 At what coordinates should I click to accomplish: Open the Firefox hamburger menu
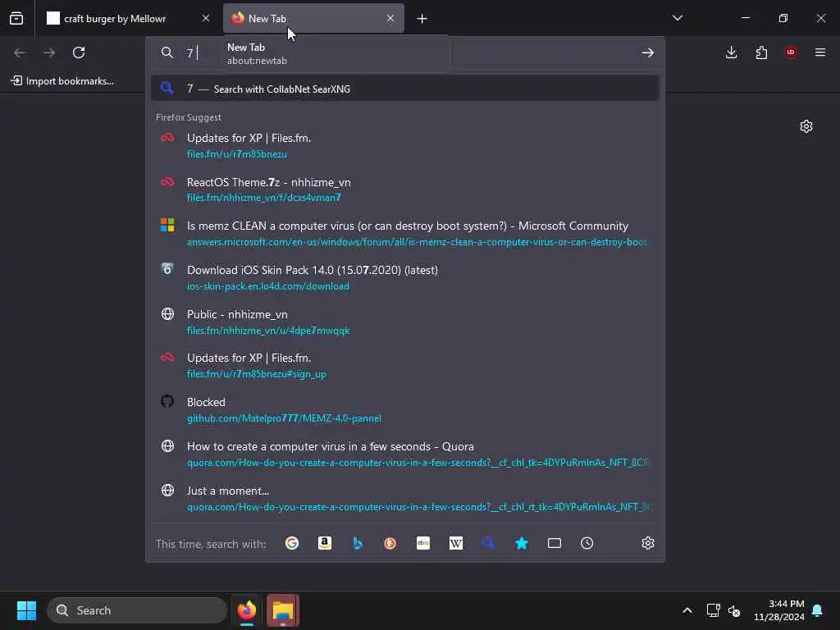820,52
